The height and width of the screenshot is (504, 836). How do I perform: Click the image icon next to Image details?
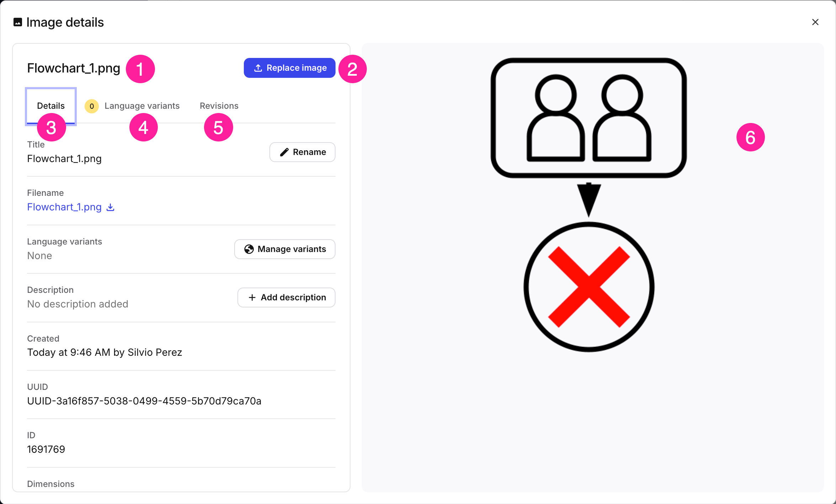coord(18,22)
